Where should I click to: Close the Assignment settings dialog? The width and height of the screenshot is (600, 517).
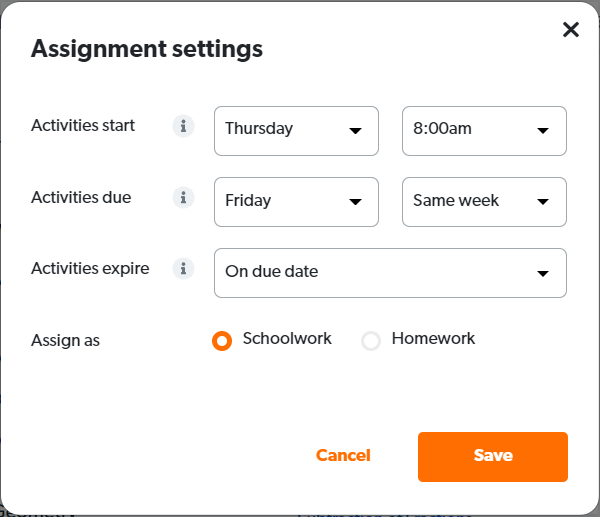pyautogui.click(x=571, y=30)
